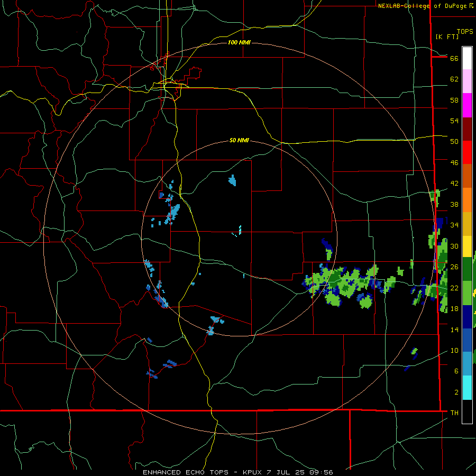Click the "2" legend value

click(x=456, y=392)
